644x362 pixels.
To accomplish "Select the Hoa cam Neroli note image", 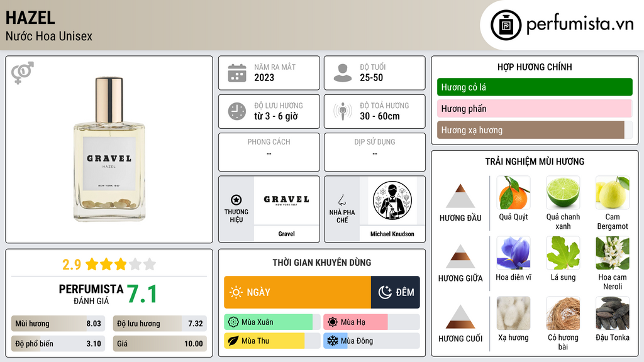I will tap(613, 253).
